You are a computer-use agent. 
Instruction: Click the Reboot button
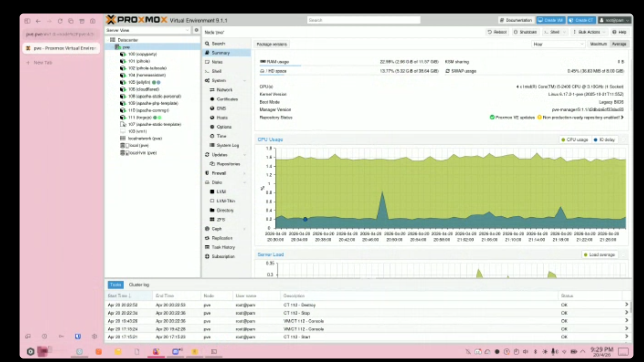coord(497,32)
